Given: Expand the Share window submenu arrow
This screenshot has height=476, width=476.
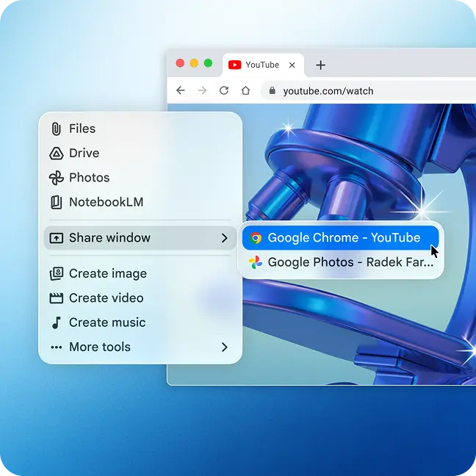Looking at the screenshot, I should click(x=224, y=238).
